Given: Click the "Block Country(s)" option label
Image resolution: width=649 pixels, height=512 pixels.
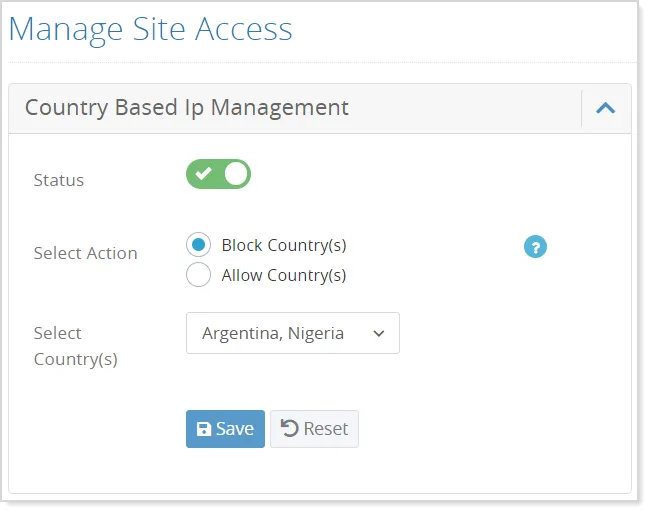Looking at the screenshot, I should pyautogui.click(x=283, y=245).
